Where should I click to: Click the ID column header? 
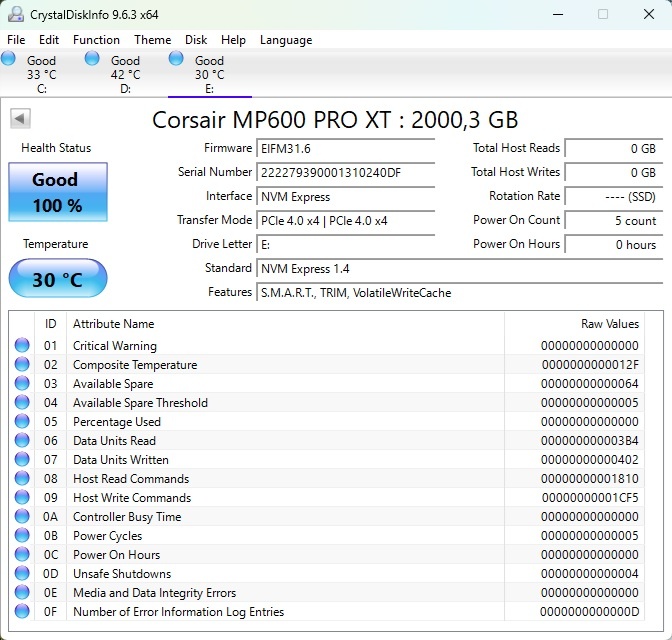coord(51,324)
